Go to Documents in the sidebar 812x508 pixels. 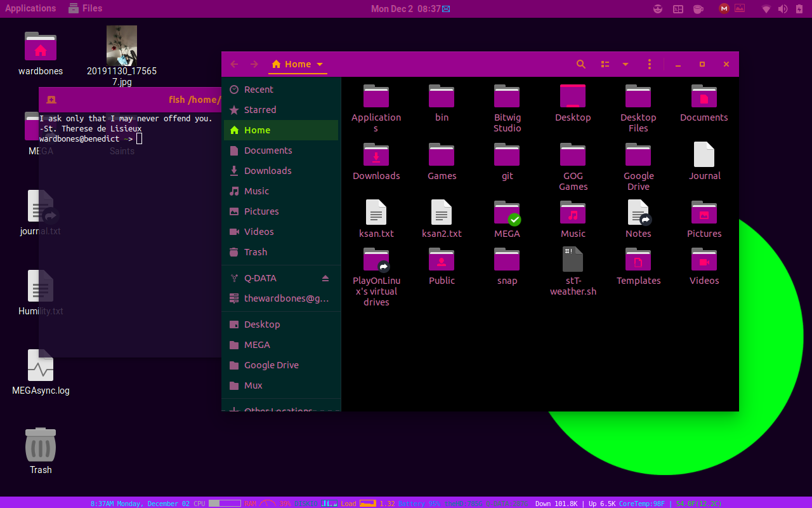[x=281, y=150]
